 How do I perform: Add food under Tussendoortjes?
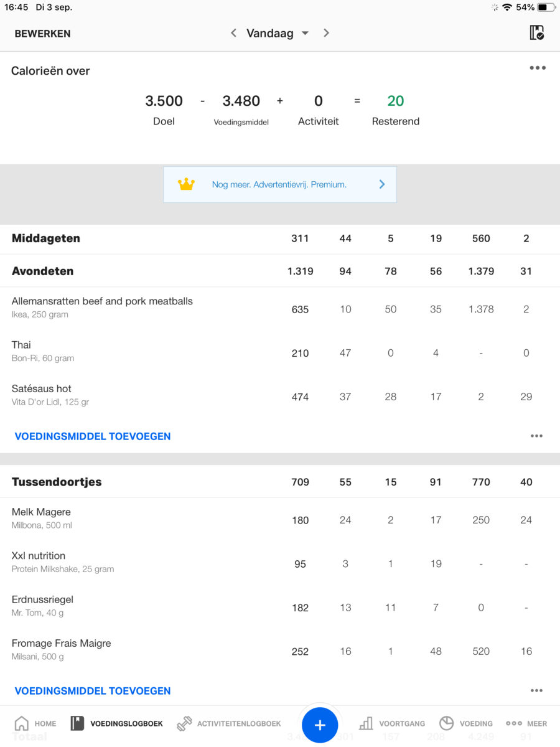(93, 691)
